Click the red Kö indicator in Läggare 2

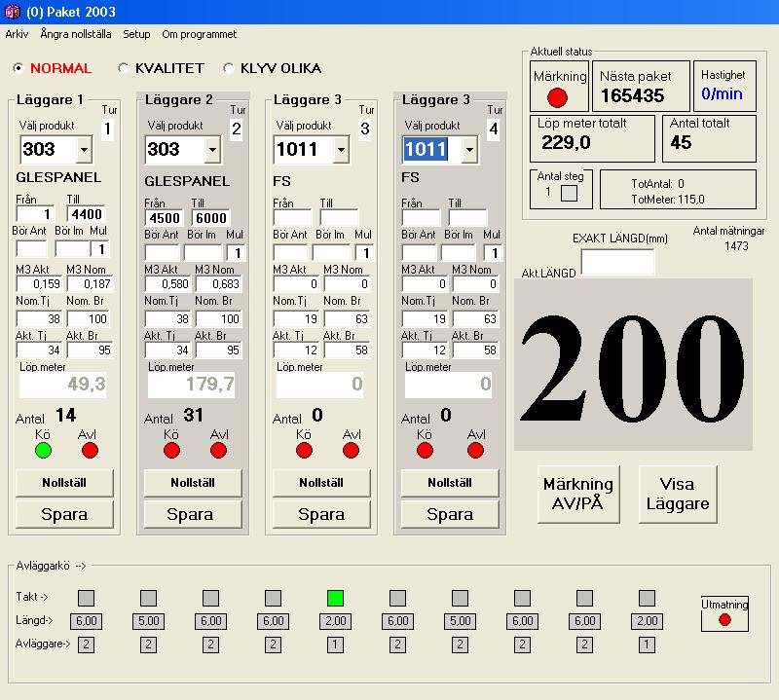(172, 451)
